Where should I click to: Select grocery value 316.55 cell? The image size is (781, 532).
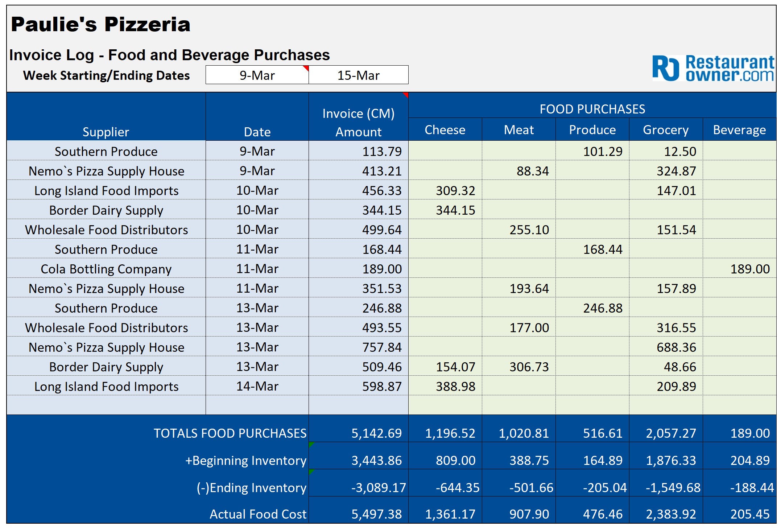666,327
